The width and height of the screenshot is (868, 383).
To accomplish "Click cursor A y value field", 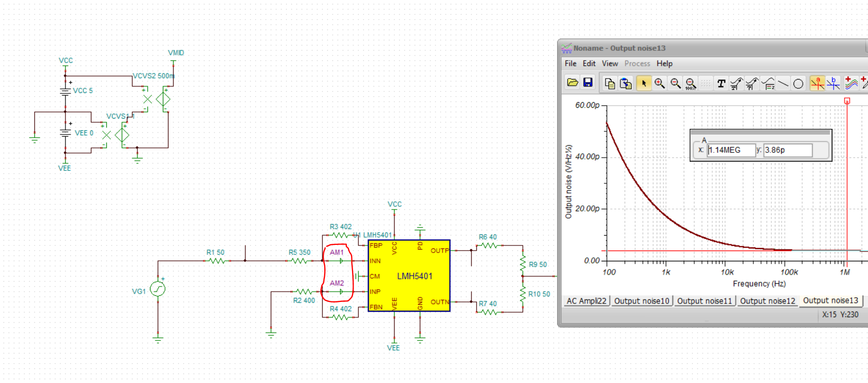I will coord(788,150).
